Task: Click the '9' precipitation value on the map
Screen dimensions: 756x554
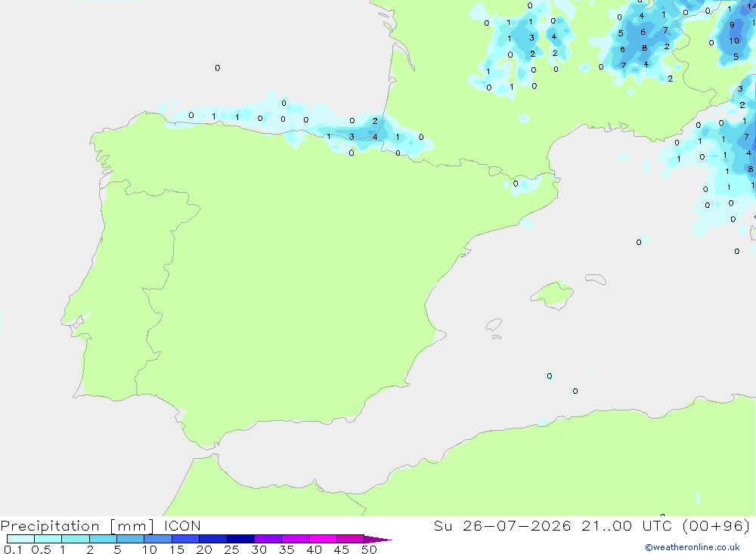Action: click(x=732, y=25)
